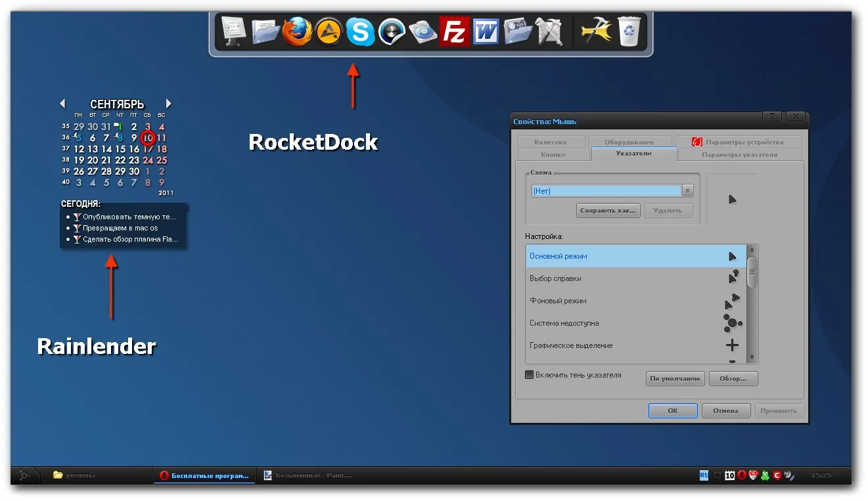The image size is (868, 501).
Task: Select the Указатели tab
Action: (634, 154)
